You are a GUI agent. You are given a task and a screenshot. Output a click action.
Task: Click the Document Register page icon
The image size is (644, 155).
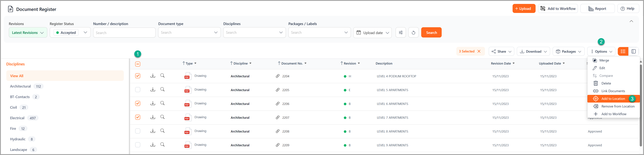pos(11,9)
